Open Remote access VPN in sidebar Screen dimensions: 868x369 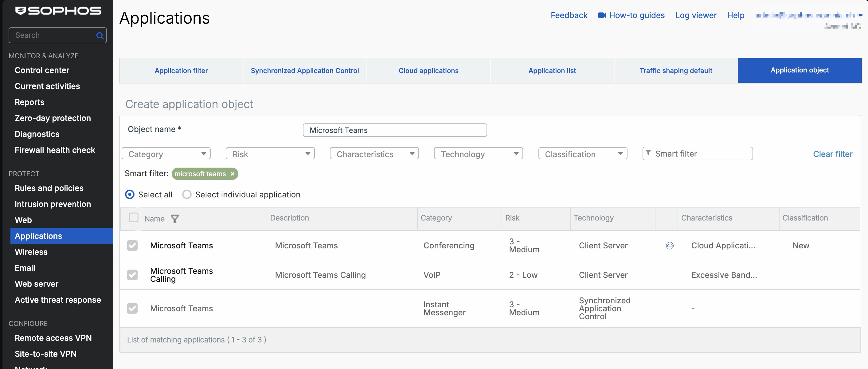pyautogui.click(x=53, y=338)
